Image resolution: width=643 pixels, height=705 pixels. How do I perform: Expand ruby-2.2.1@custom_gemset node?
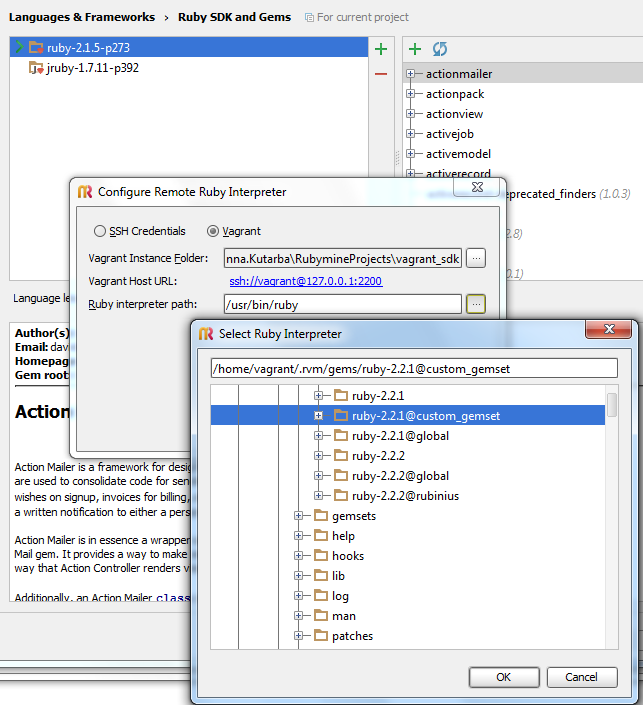coord(318,415)
